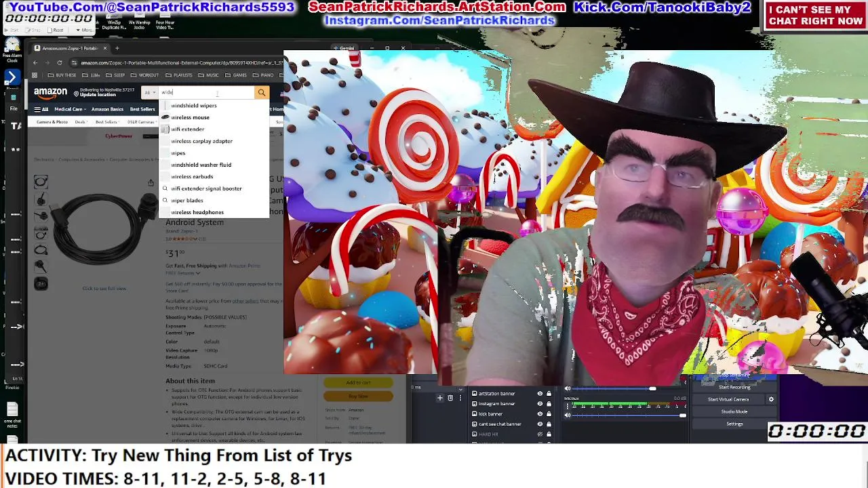Unlock the artStation banner source
Screen dimensions: 868x488
[x=549, y=393]
